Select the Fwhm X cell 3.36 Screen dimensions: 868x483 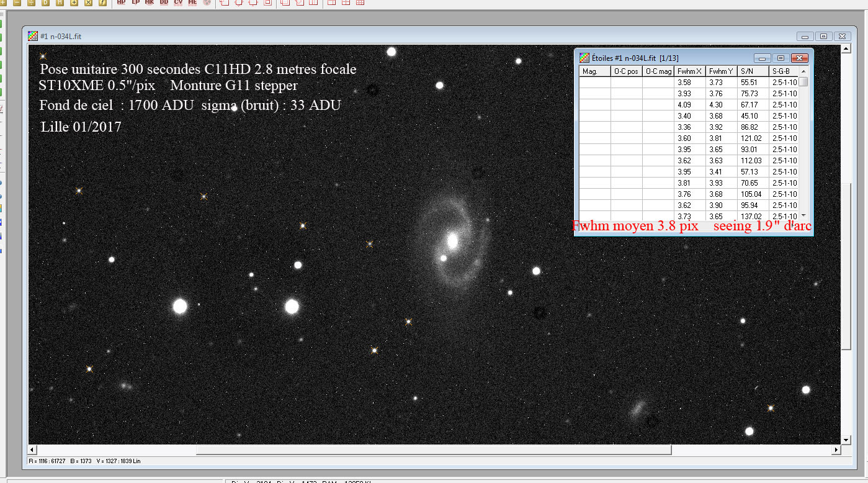pyautogui.click(x=691, y=127)
